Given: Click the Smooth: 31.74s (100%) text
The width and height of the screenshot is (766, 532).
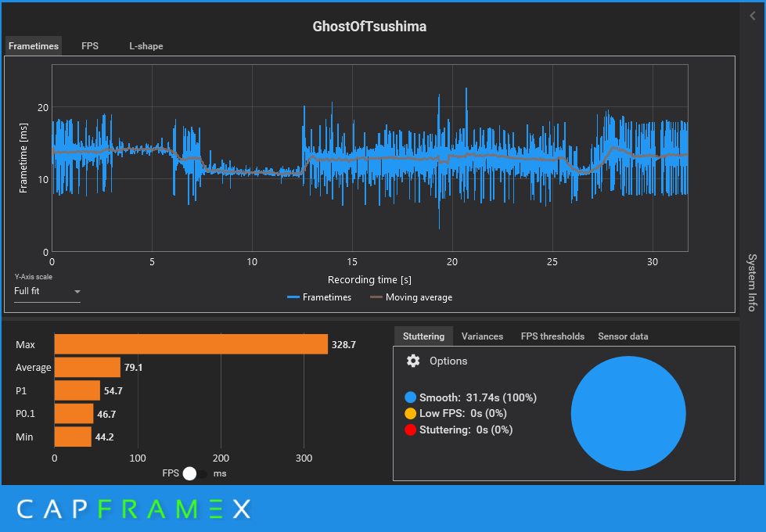Looking at the screenshot, I should click(478, 397).
